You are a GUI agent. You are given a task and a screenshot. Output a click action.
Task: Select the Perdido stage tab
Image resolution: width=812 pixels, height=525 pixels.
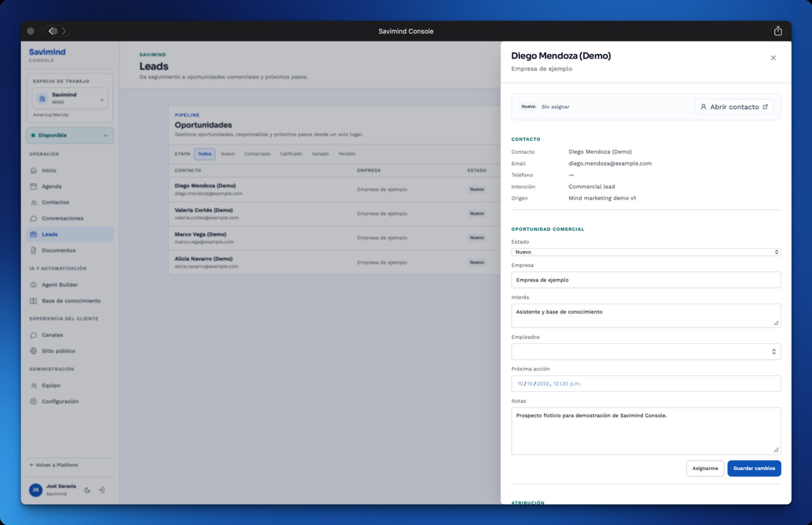click(347, 154)
